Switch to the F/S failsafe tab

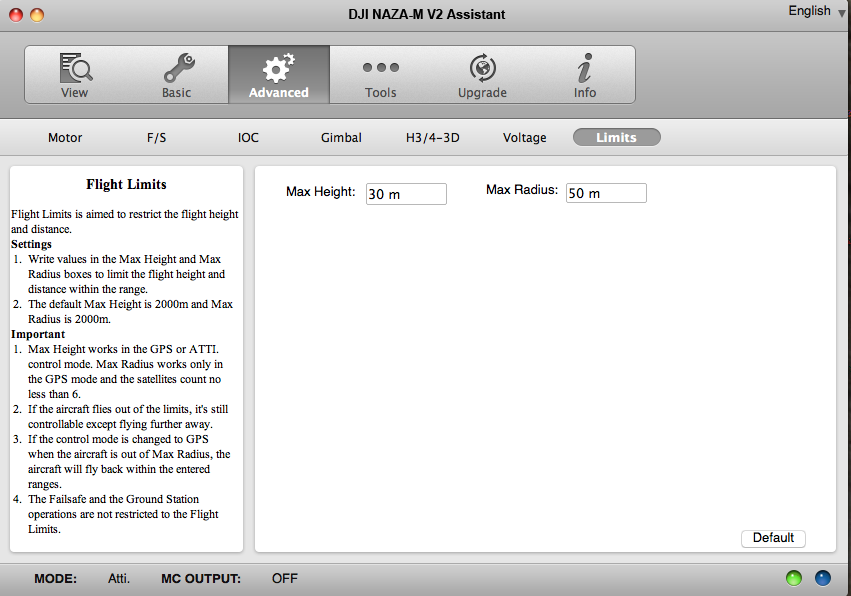(x=157, y=138)
